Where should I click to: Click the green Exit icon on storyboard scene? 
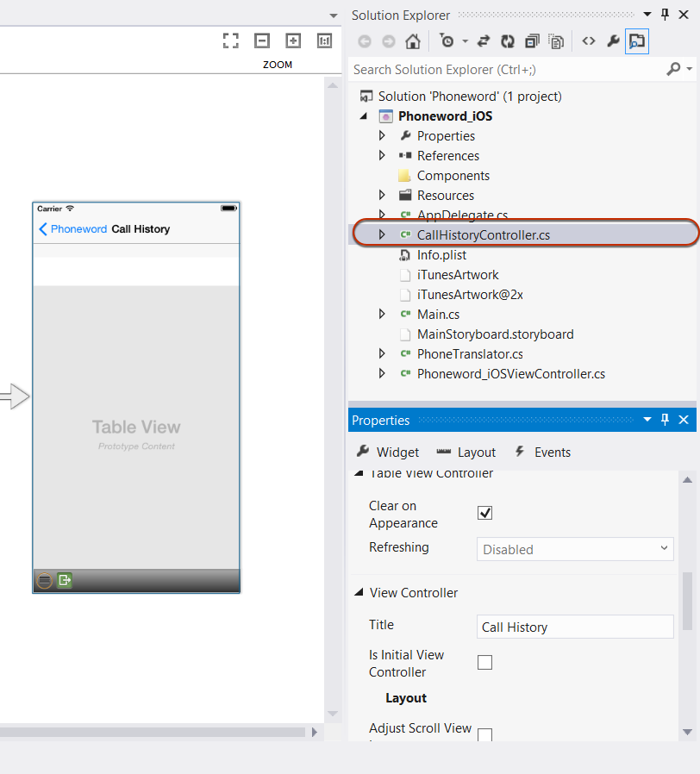(65, 580)
